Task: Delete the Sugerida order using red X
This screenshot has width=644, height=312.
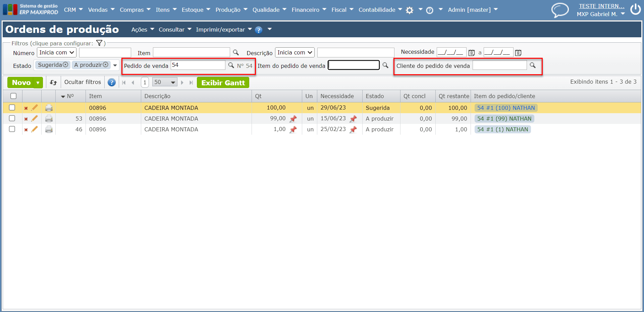Action: pos(26,108)
